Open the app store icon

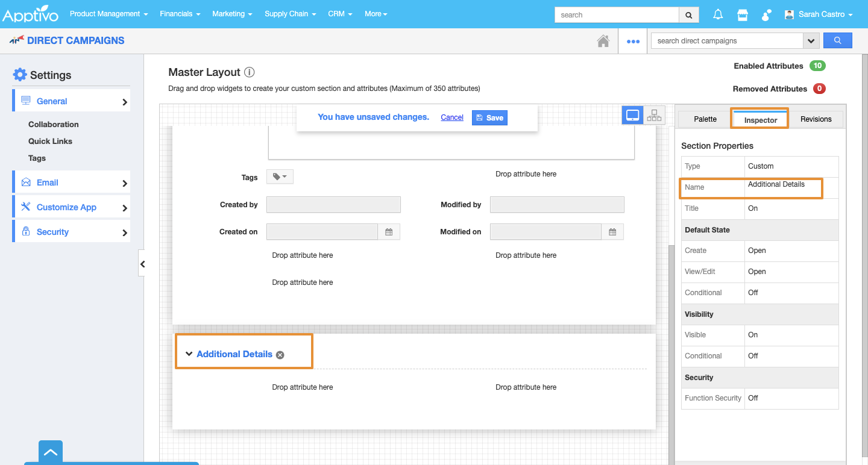[x=743, y=14]
